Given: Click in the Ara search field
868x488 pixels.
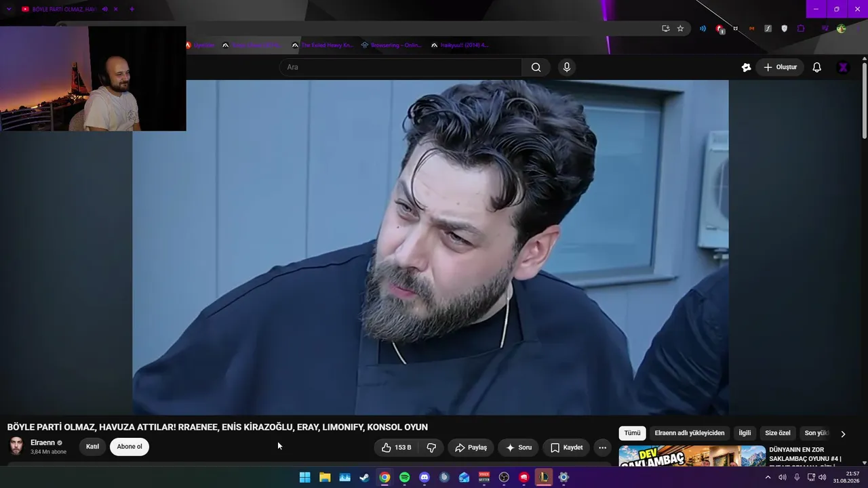Looking at the screenshot, I should tap(401, 67).
